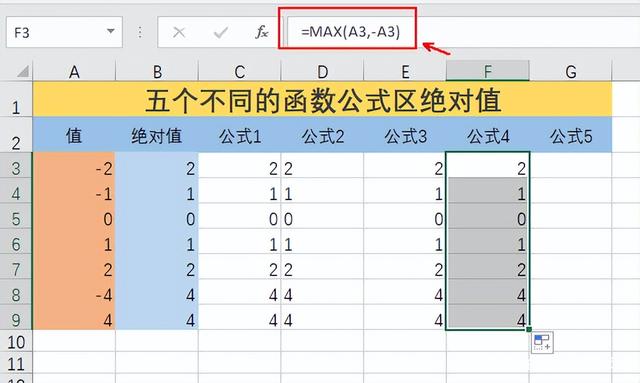This screenshot has width=640, height=383.
Task: Click the 值 header cell
Action: (74, 135)
